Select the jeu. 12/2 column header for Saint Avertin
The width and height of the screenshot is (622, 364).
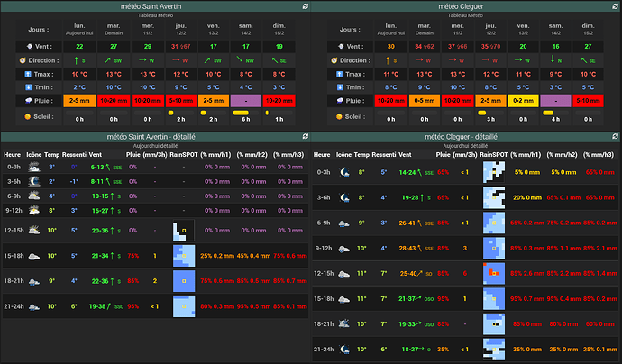(x=181, y=29)
